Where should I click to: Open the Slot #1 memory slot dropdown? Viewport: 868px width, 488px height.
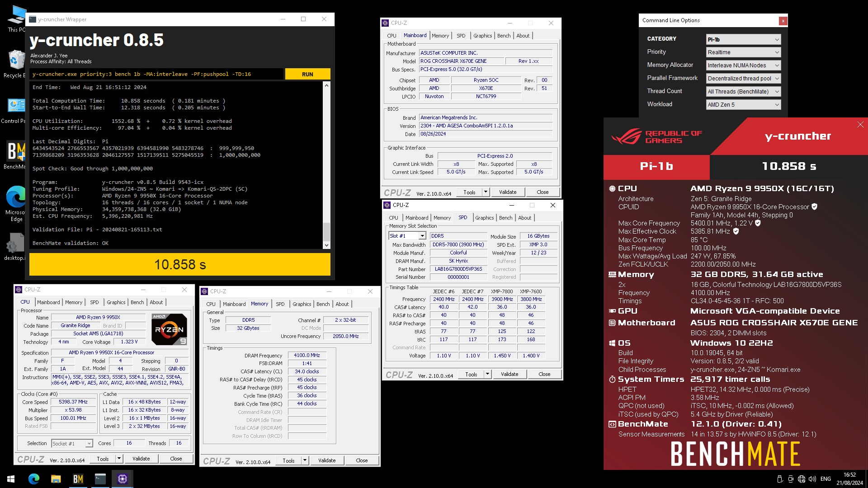407,236
